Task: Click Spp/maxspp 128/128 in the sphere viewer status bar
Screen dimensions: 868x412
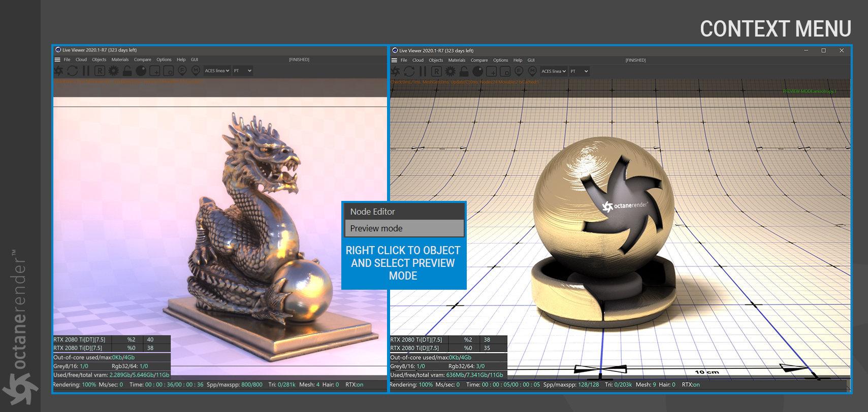Action: coord(571,385)
